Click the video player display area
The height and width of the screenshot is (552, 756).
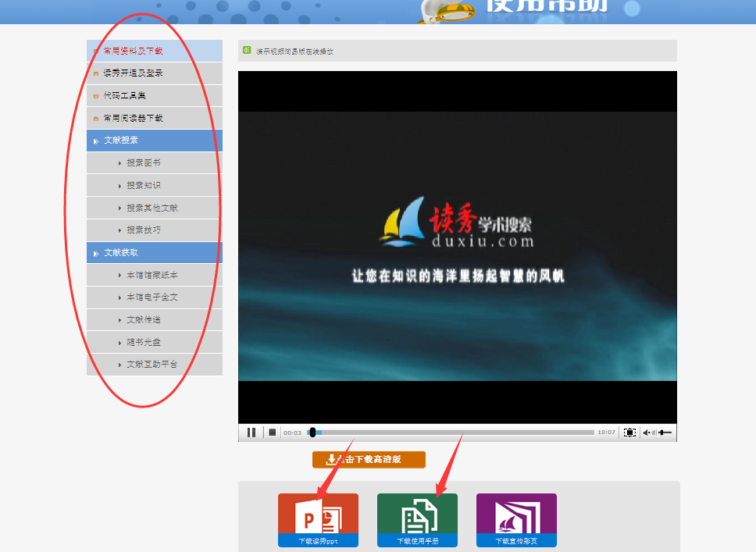pyautogui.click(x=458, y=248)
